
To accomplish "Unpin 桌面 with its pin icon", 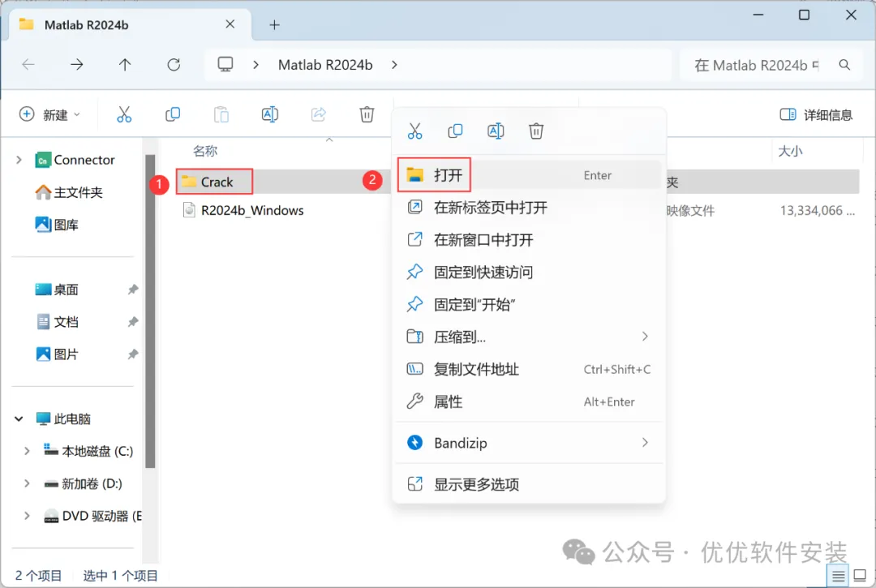I will pos(132,290).
